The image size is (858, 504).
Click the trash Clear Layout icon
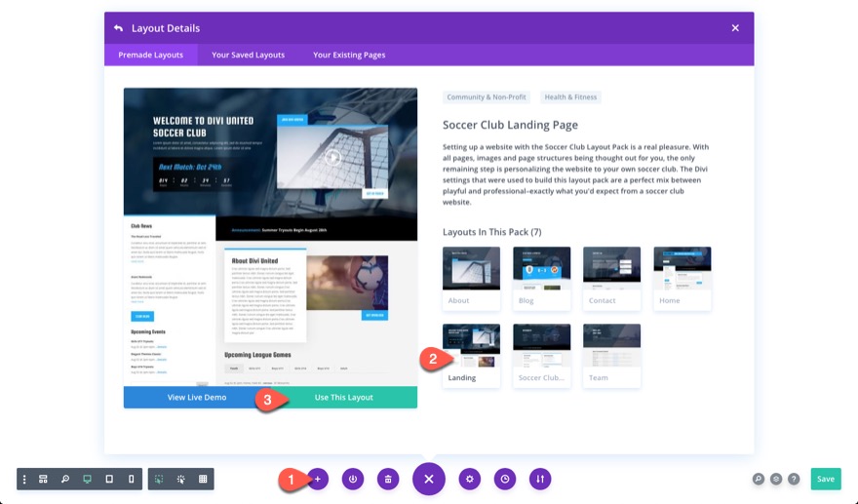pyautogui.click(x=388, y=479)
